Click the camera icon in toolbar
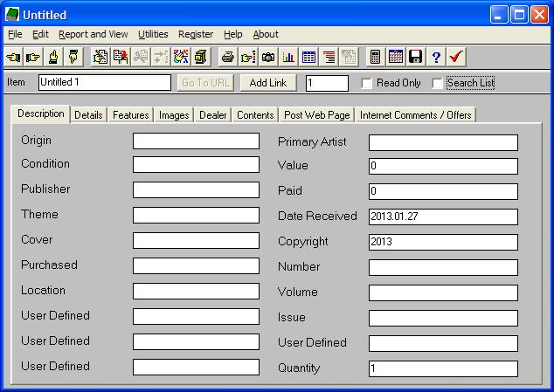This screenshot has width=554, height=392. [x=268, y=58]
